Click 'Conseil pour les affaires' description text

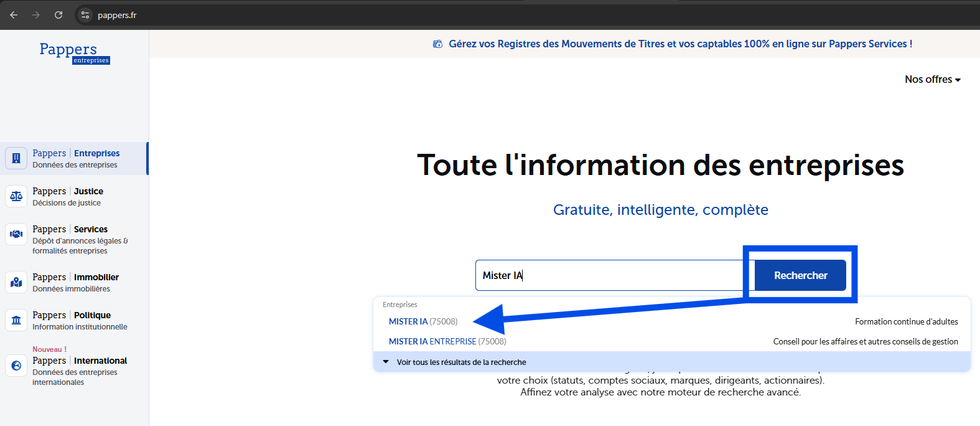tap(866, 341)
